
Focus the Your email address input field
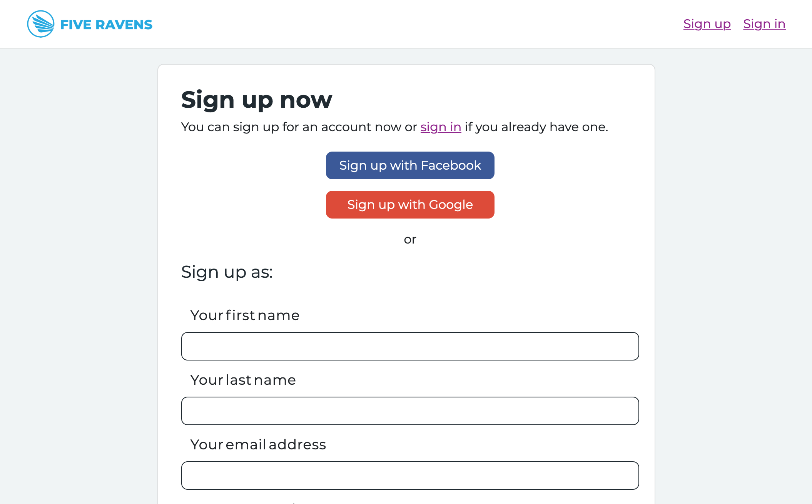[410, 476]
